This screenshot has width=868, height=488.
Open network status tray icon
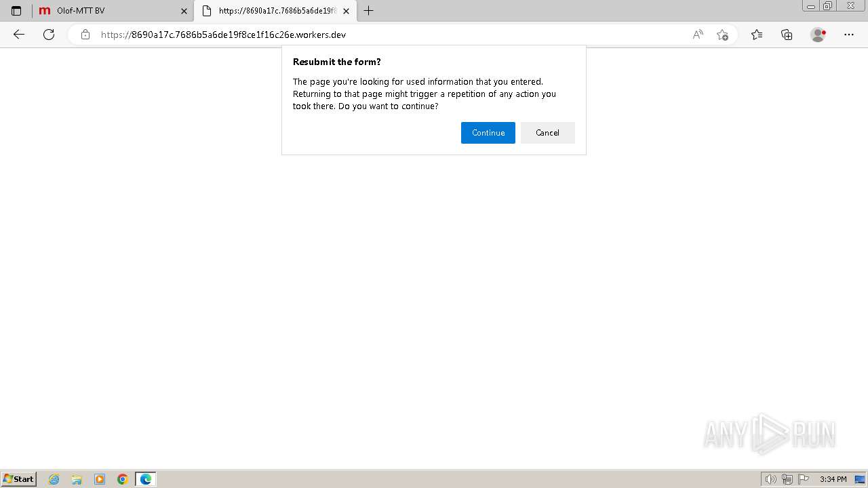coord(787,479)
